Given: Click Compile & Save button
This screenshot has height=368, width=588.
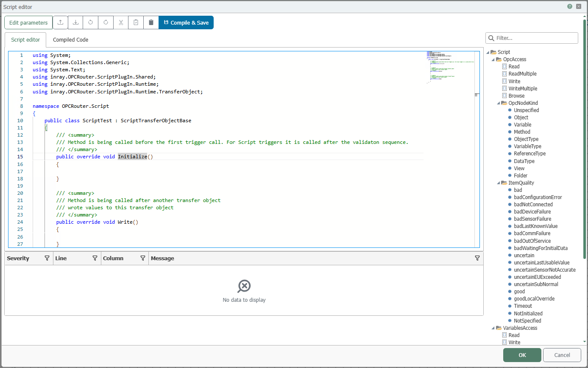Looking at the screenshot, I should coord(186,22).
